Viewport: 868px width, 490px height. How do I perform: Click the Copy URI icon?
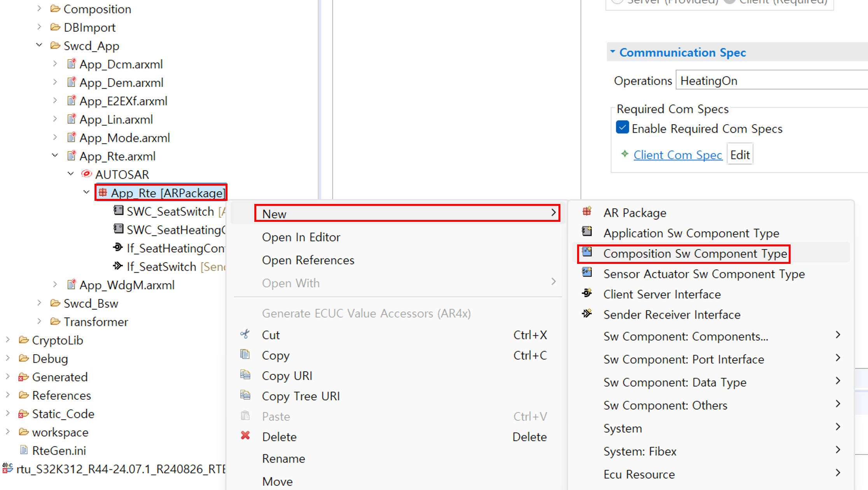245,375
